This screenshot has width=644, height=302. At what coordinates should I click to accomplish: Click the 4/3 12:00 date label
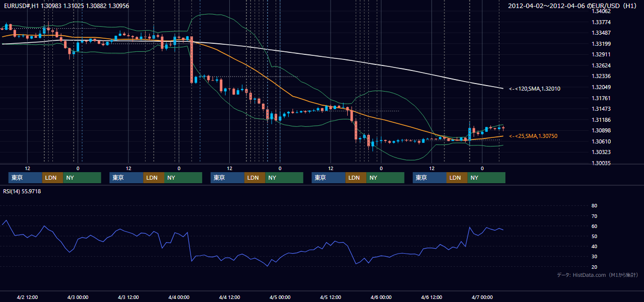(x=128, y=297)
